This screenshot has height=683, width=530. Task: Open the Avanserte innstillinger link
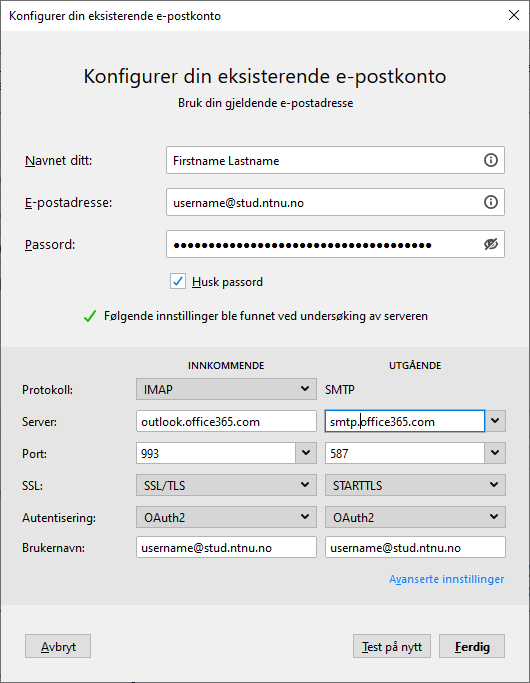click(x=446, y=579)
